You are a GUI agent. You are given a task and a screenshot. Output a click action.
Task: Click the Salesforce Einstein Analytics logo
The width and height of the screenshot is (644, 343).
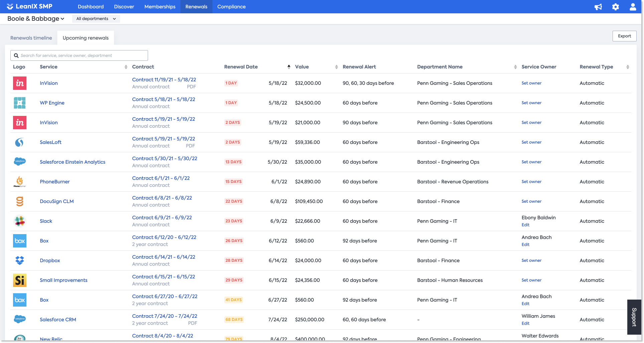[20, 162]
